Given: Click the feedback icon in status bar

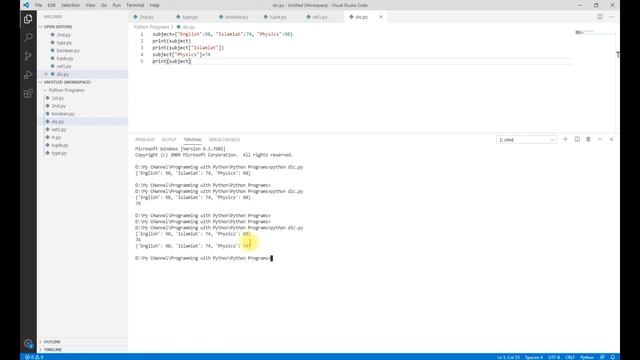Looking at the screenshot, I should point(602,357).
